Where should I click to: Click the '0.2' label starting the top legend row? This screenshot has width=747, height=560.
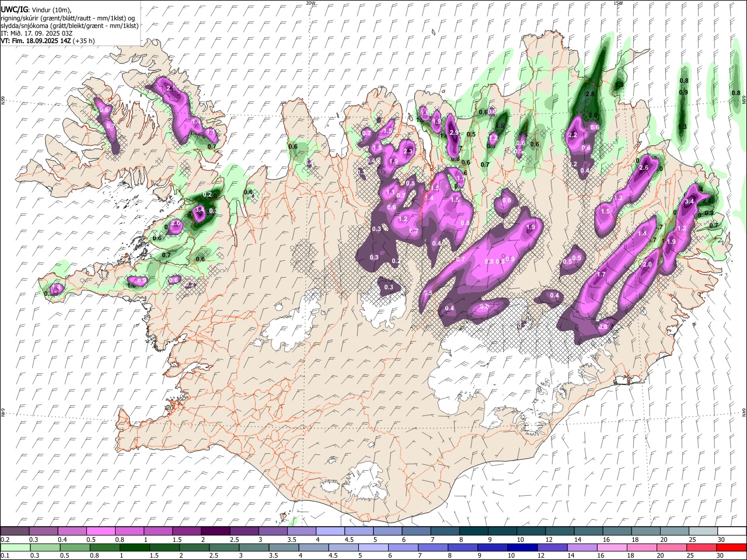pos(5,540)
